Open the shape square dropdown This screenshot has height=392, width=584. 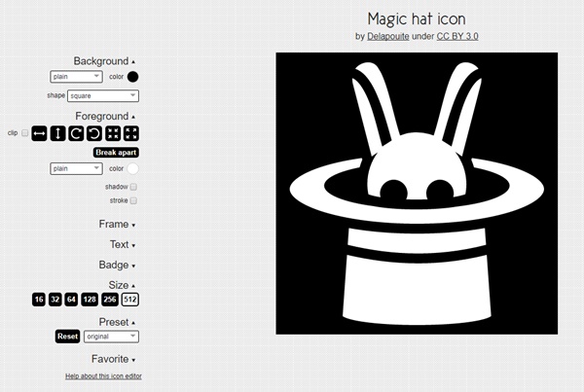[103, 95]
